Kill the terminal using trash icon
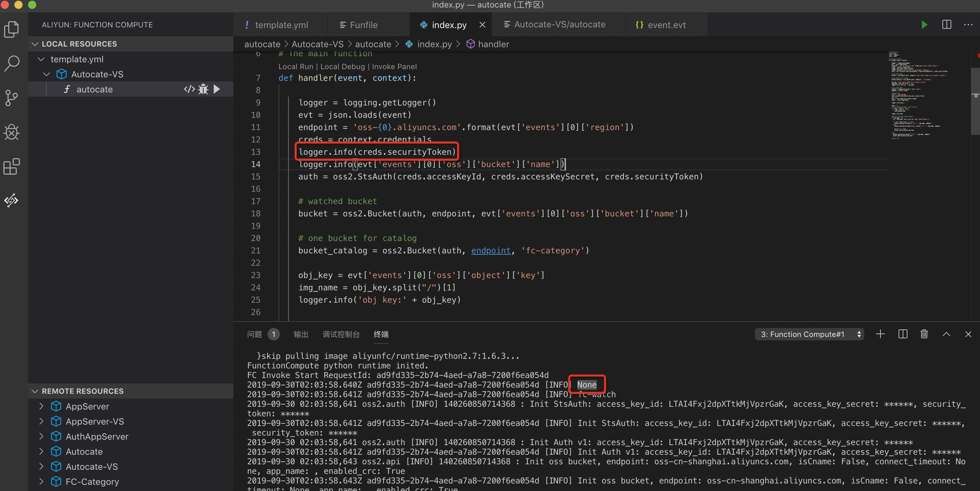 (x=924, y=334)
